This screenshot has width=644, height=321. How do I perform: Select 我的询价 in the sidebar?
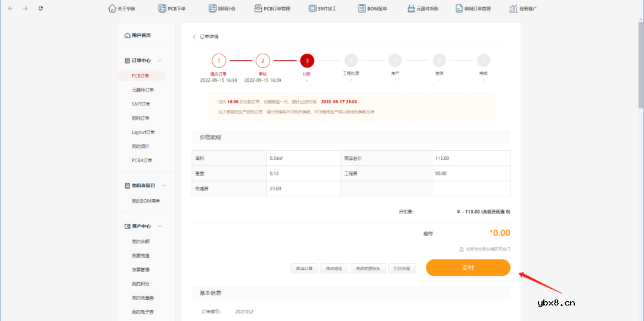(141, 146)
